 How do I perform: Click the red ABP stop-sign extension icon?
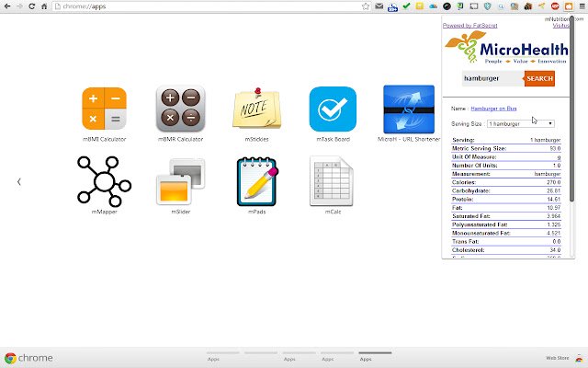pyautogui.click(x=555, y=6)
